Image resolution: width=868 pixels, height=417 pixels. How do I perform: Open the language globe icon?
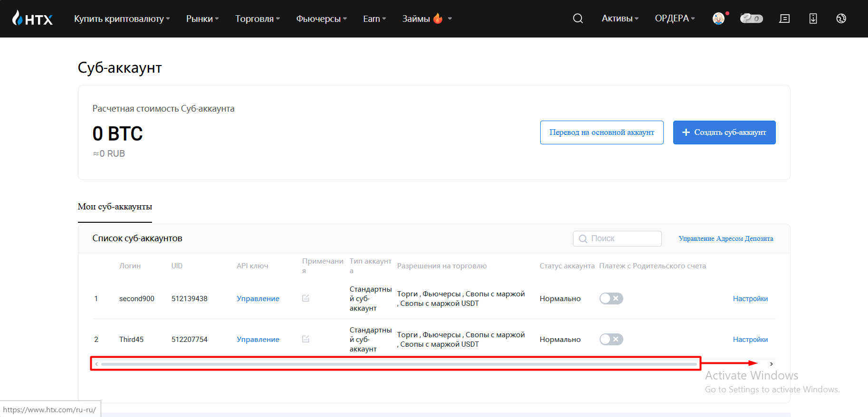(x=841, y=19)
